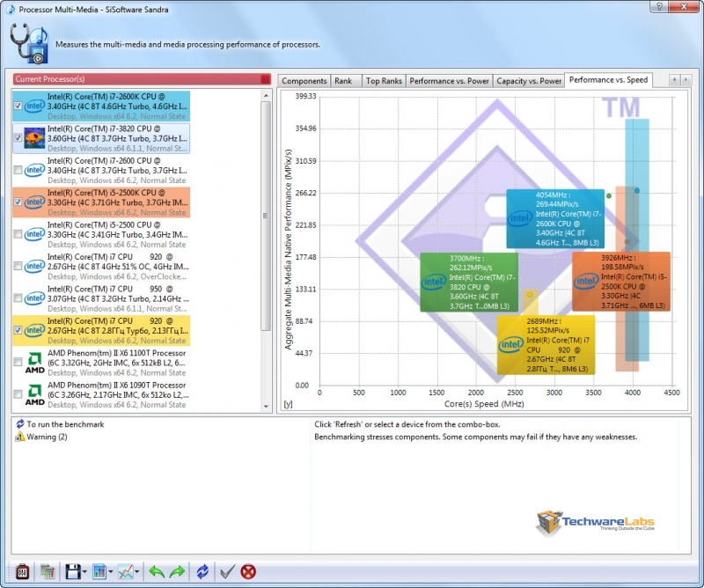
Task: Click the blue i7-2600K data point
Action: [636, 191]
